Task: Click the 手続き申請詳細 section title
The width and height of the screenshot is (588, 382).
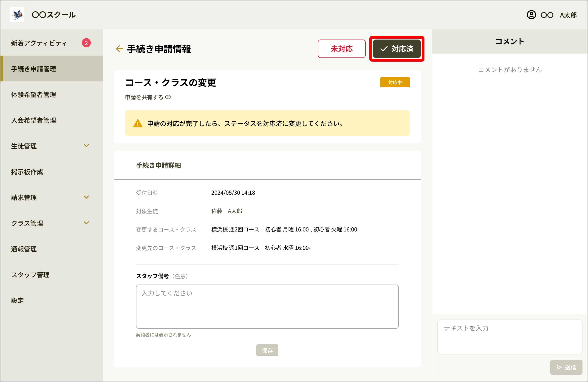Action: click(x=158, y=165)
